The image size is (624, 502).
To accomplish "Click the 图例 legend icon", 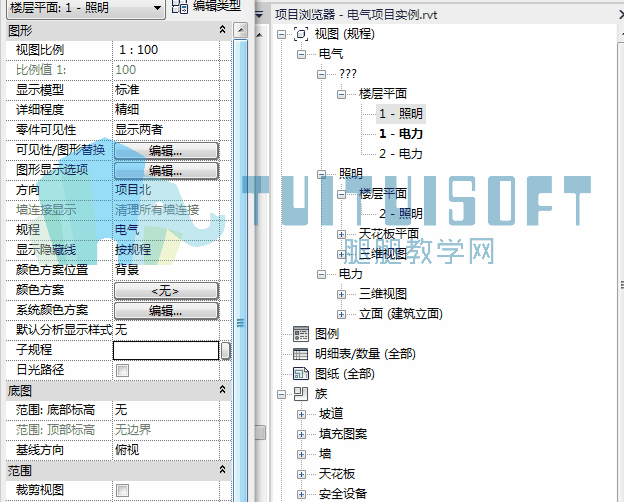I will click(x=301, y=334).
